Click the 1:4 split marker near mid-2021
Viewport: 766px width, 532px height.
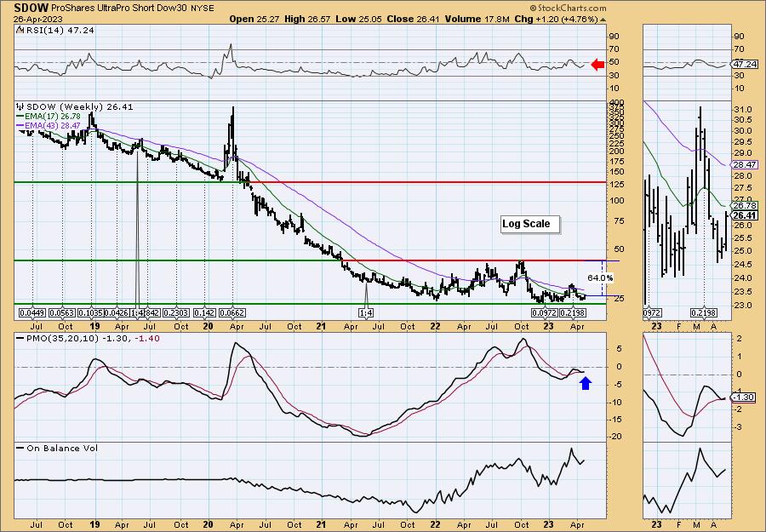coord(366,312)
